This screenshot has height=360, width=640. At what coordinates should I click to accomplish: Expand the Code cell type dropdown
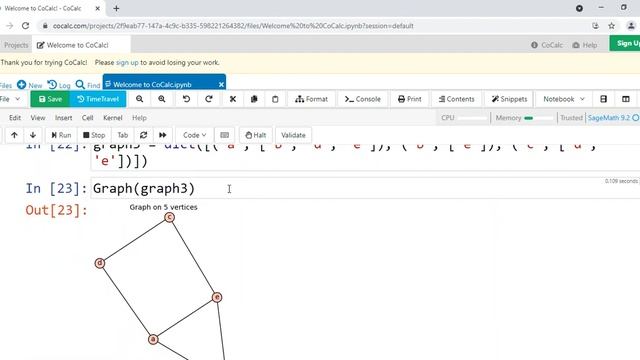pyautogui.click(x=194, y=135)
